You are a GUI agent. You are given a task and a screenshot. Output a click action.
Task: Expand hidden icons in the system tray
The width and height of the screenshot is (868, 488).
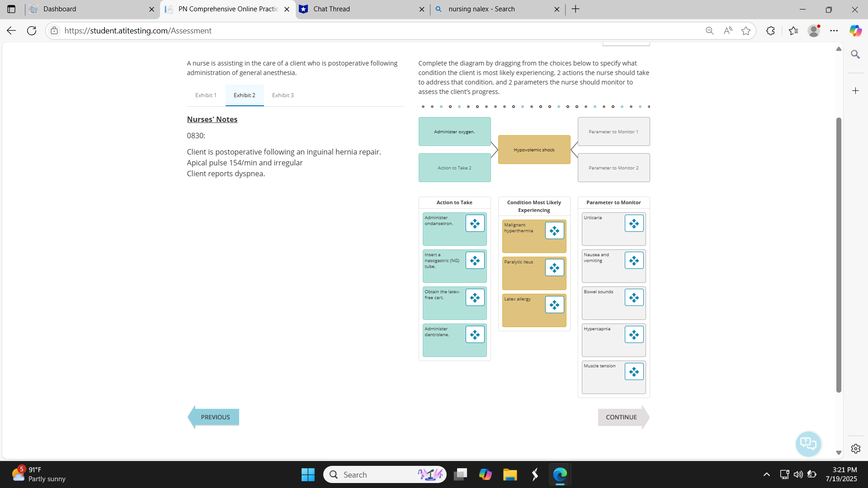[767, 474]
